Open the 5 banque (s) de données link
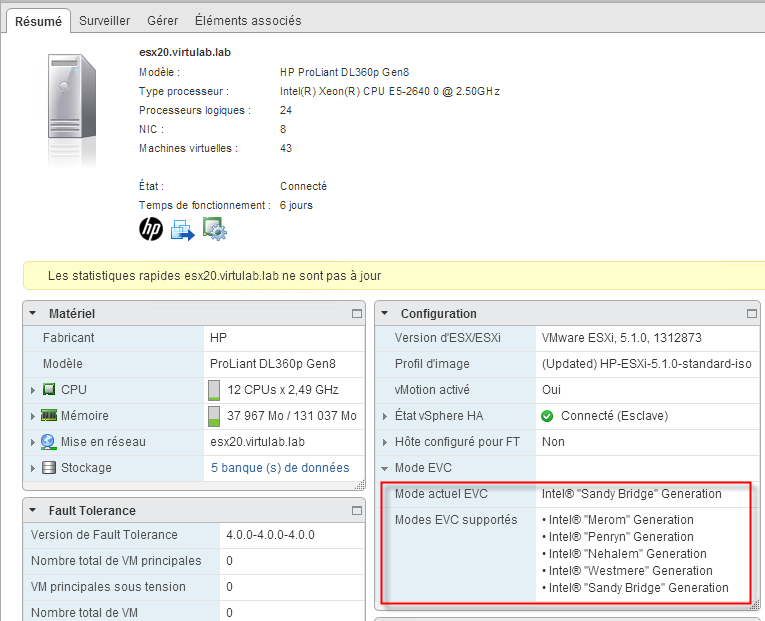Screen dimensions: 765x621 point(280,468)
